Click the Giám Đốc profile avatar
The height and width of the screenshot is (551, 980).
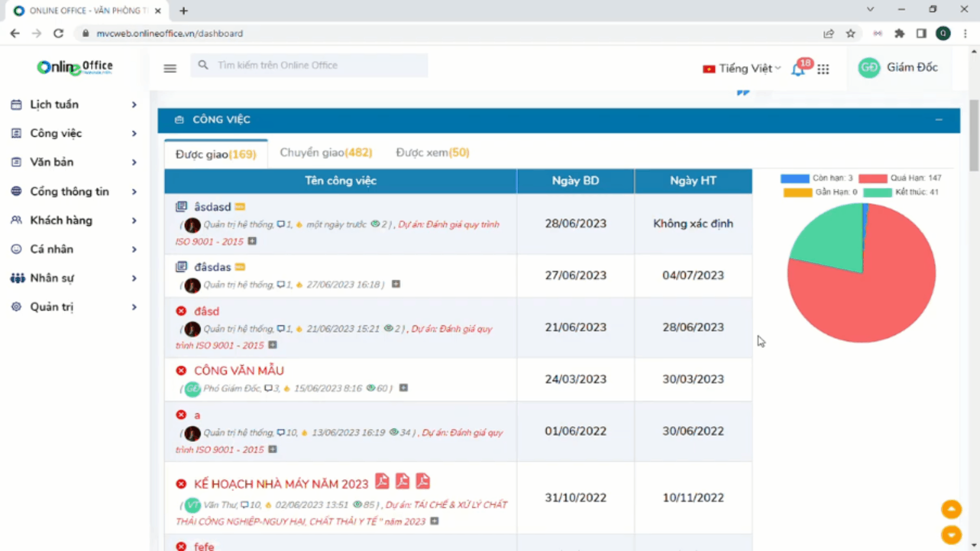tap(869, 68)
